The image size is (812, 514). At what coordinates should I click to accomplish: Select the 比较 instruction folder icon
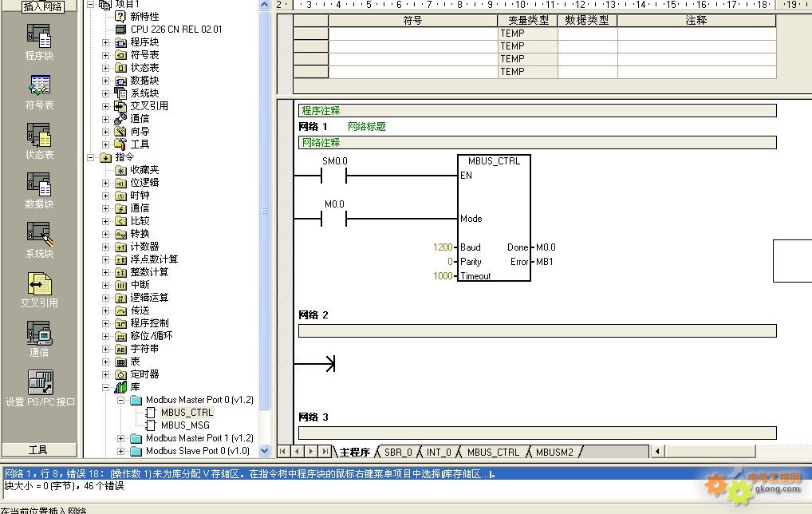pos(120,221)
